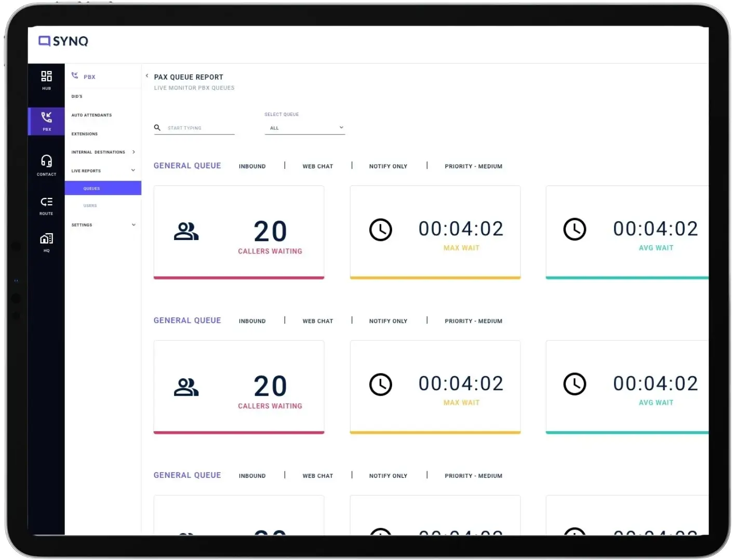This screenshot has width=735, height=560.
Task: Click the search magnifier icon
Action: tap(157, 127)
